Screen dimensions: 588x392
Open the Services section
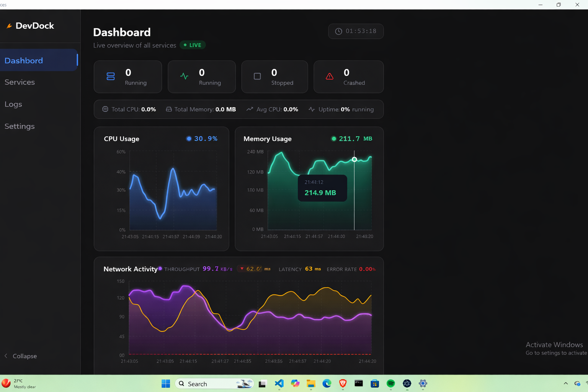tap(20, 82)
